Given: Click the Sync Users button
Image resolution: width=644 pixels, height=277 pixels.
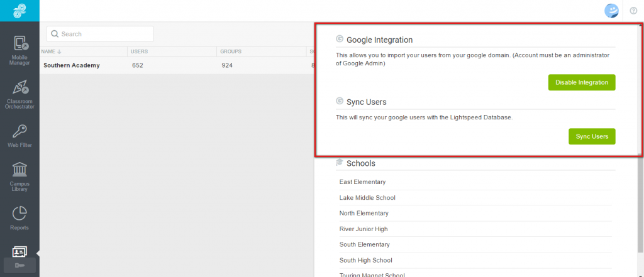Looking at the screenshot, I should coord(592,136).
